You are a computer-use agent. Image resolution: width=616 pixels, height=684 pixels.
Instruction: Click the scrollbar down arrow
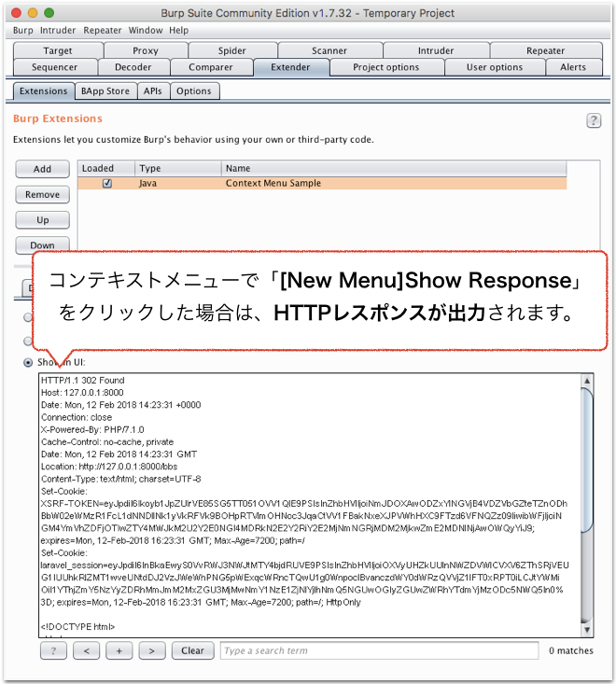point(587,630)
